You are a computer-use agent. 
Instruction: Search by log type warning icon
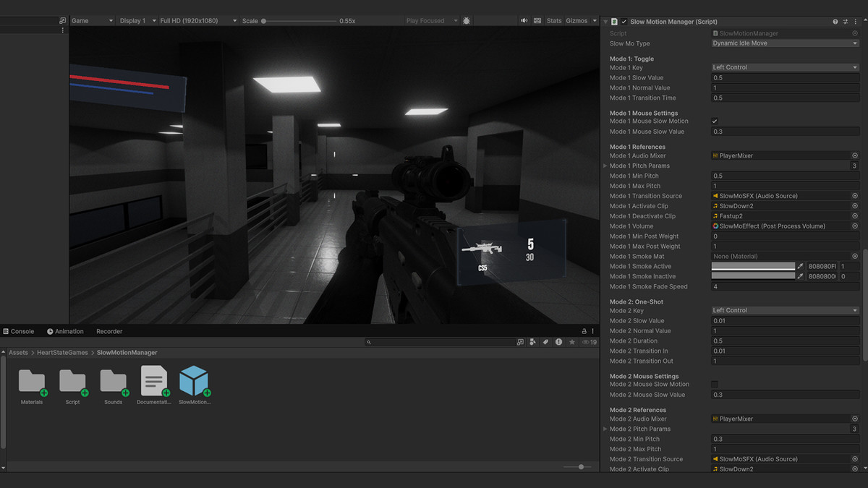(x=559, y=342)
